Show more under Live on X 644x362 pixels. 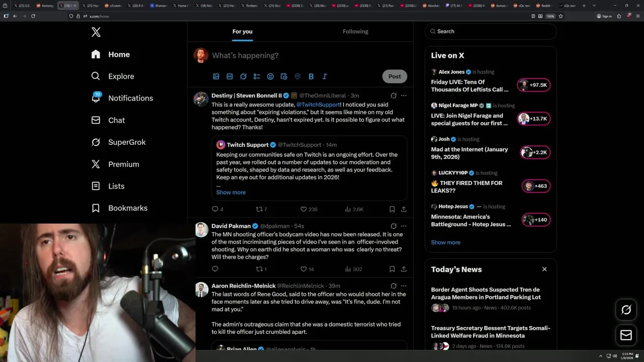click(x=445, y=242)
